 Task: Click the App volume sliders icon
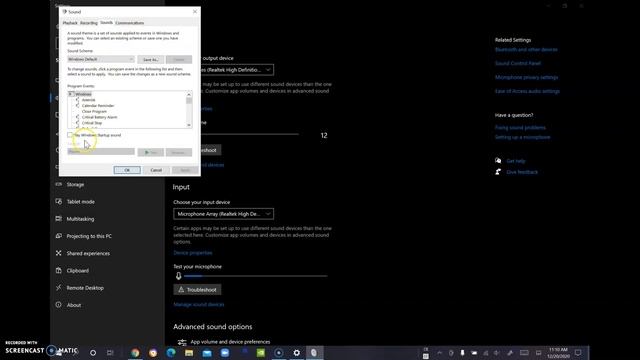(x=182, y=342)
